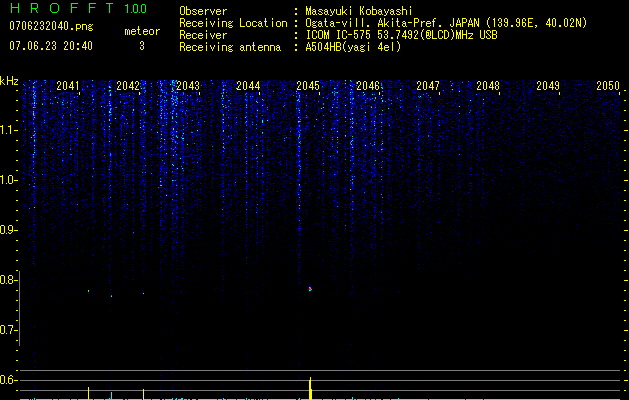Click the 2046 time axis marker

pos(368,86)
